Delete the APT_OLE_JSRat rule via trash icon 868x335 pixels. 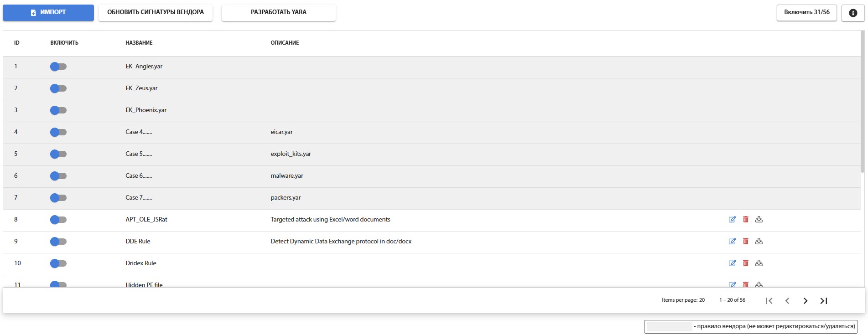coord(746,219)
